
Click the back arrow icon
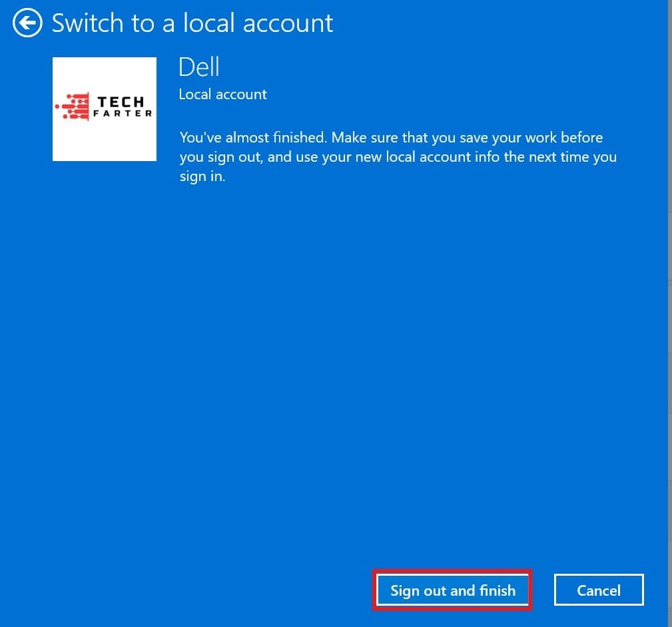(27, 24)
